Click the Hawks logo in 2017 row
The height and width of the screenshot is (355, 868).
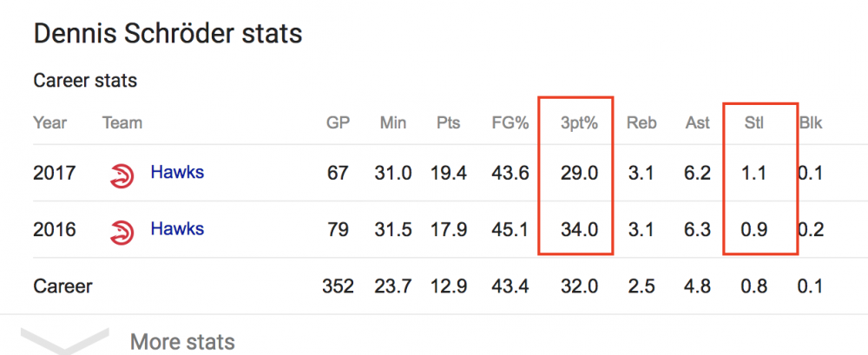click(122, 174)
